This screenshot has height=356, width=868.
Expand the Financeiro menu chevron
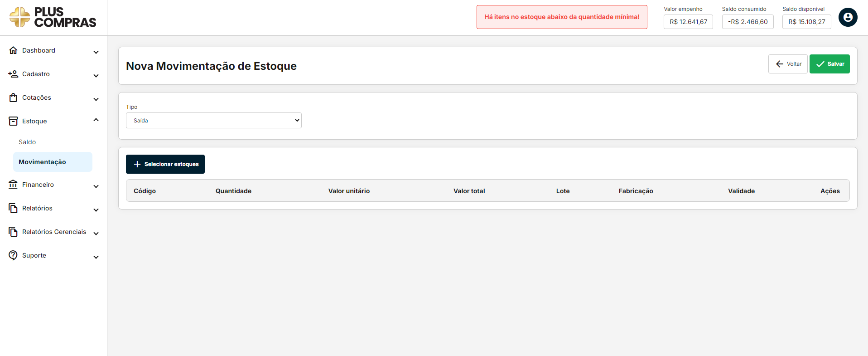tap(96, 186)
